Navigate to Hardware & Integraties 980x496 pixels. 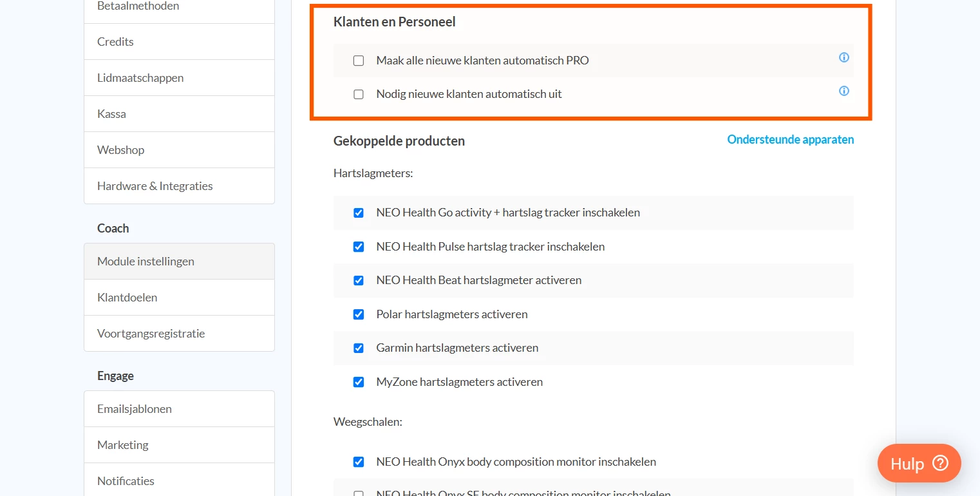pos(155,186)
